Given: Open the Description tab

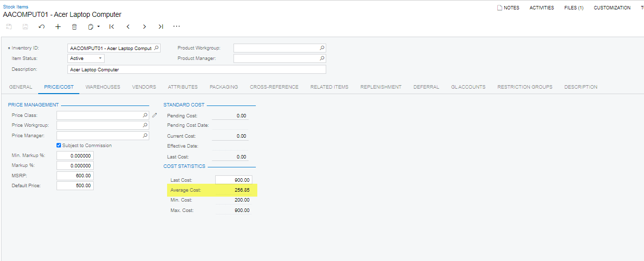Looking at the screenshot, I should [581, 87].
